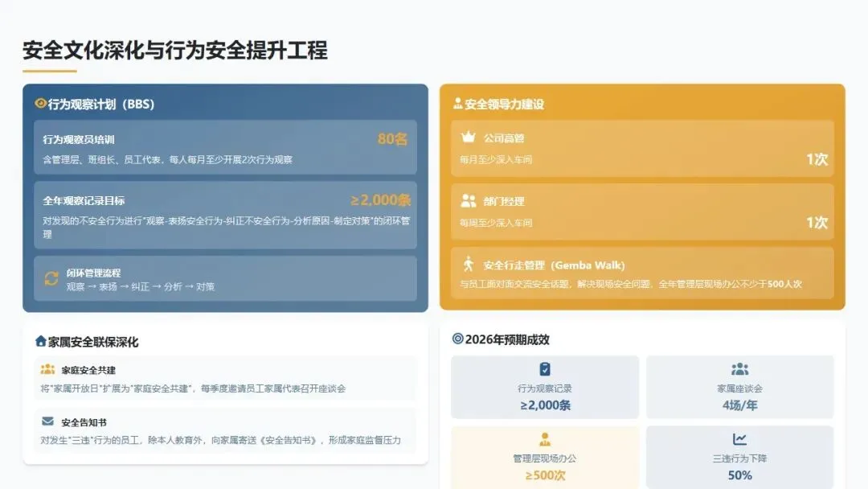The width and height of the screenshot is (868, 489).
Task: Click the 安全告知书 label
Action: pos(84,422)
